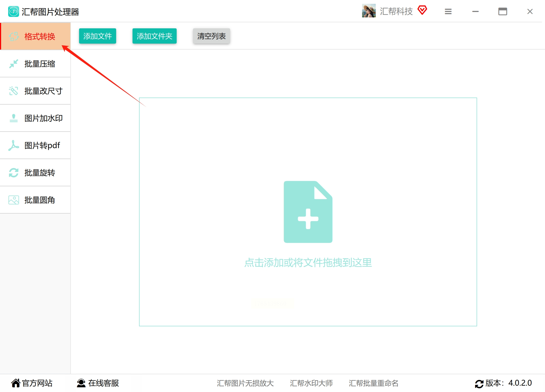This screenshot has width=545, height=392.
Task: Click the red VIP diamond badge
Action: (x=422, y=10)
